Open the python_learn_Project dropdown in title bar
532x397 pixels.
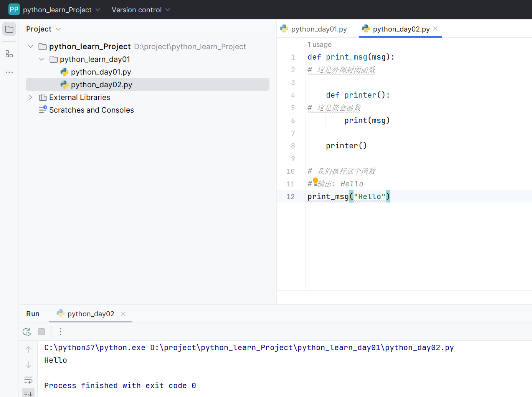coord(61,10)
